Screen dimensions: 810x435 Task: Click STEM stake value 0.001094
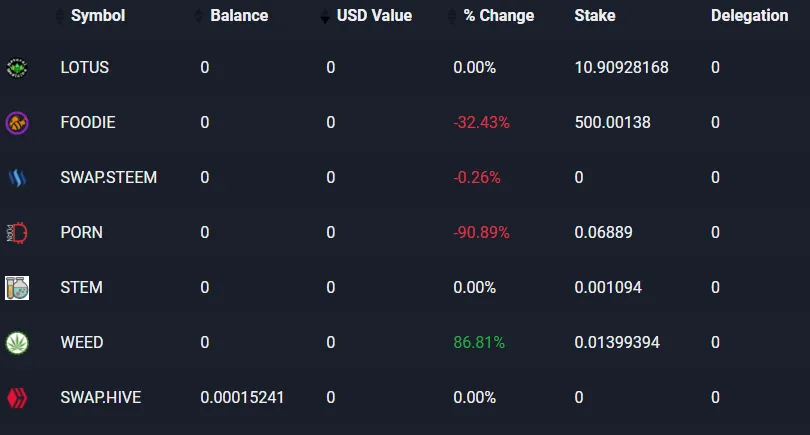click(x=608, y=288)
